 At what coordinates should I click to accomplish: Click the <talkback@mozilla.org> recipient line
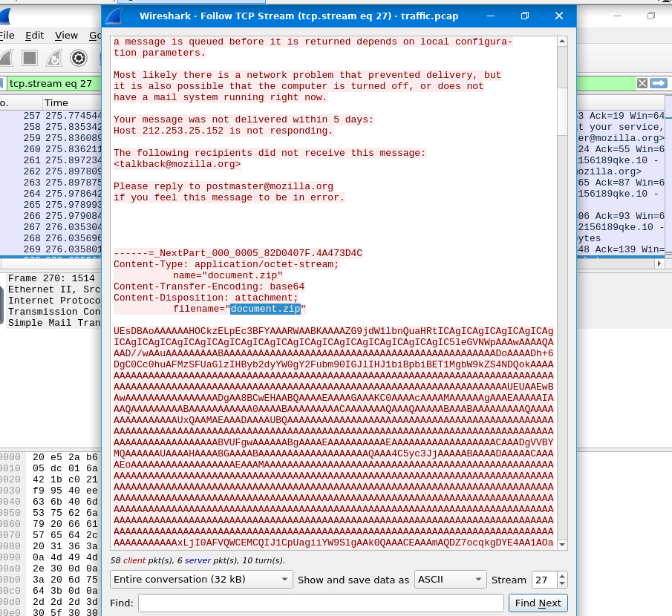pos(177,164)
